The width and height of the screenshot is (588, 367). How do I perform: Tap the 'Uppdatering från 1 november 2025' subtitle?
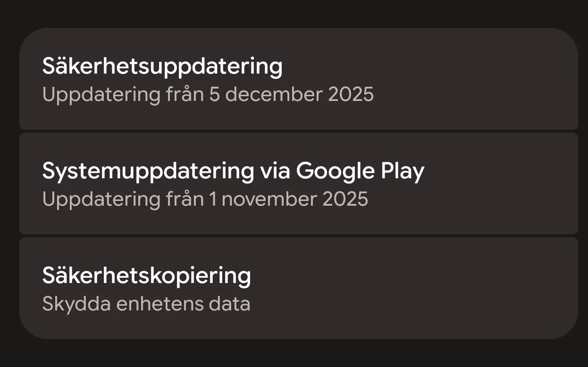coord(205,199)
